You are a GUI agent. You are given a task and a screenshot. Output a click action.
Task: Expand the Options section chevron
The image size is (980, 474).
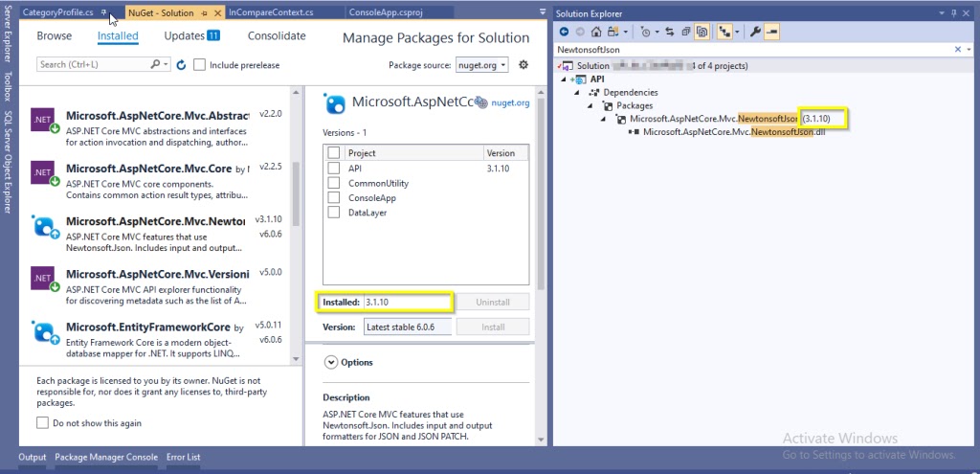pyautogui.click(x=329, y=363)
